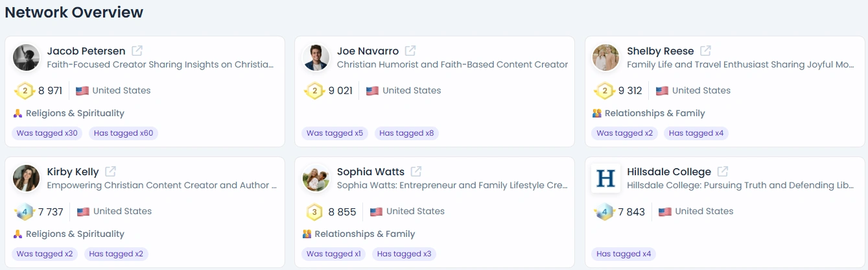Image resolution: width=868 pixels, height=270 pixels.
Task: Click the US flag on Kirby Kelly's card
Action: tap(83, 212)
